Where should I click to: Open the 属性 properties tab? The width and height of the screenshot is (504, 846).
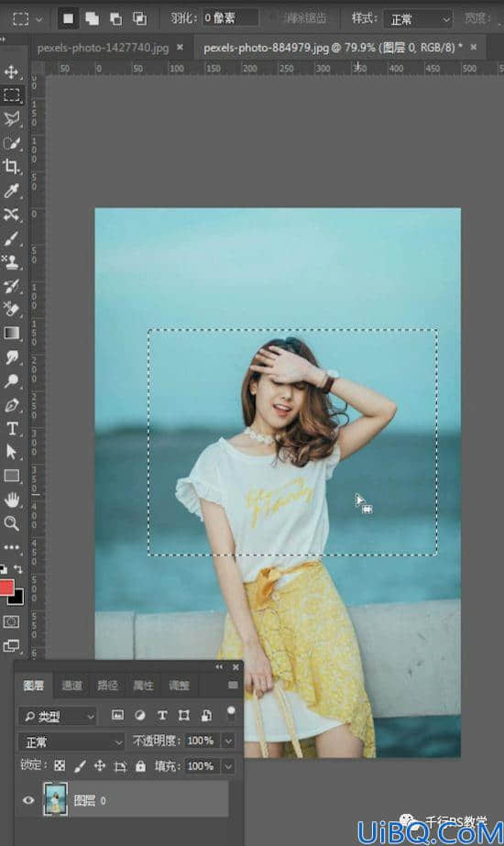[x=143, y=686]
